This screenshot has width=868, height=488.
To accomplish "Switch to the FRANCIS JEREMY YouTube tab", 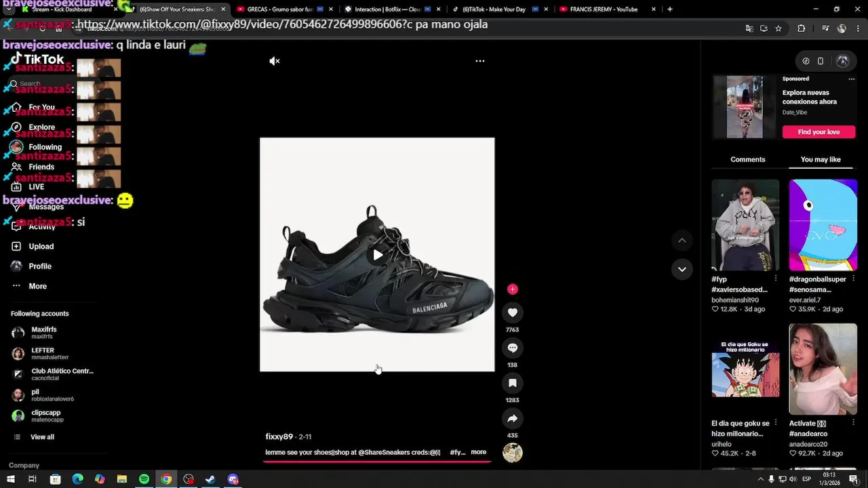I will pos(608,9).
